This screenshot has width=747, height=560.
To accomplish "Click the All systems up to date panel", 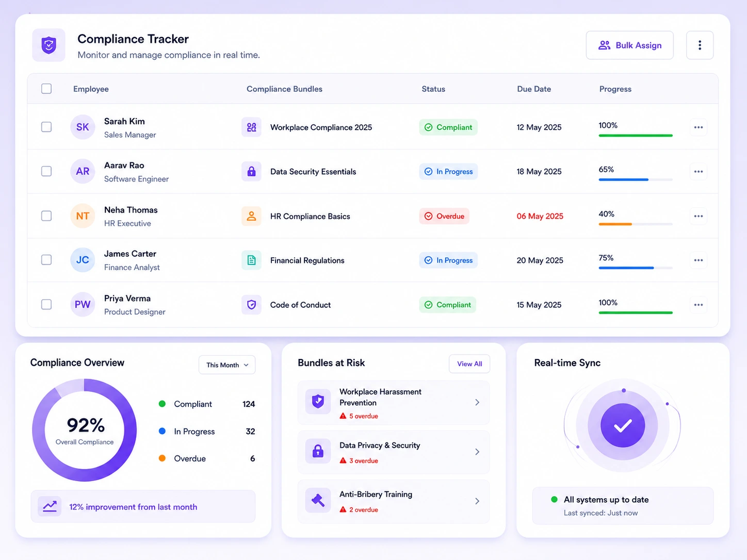I will click(x=623, y=505).
